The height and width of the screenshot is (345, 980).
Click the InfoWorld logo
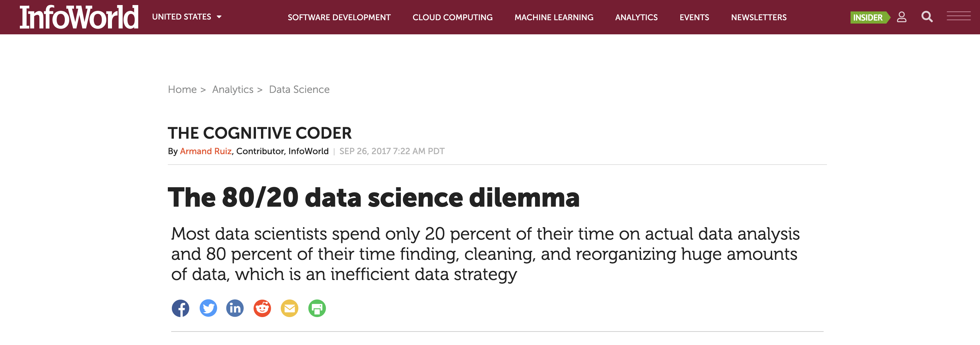[79, 17]
